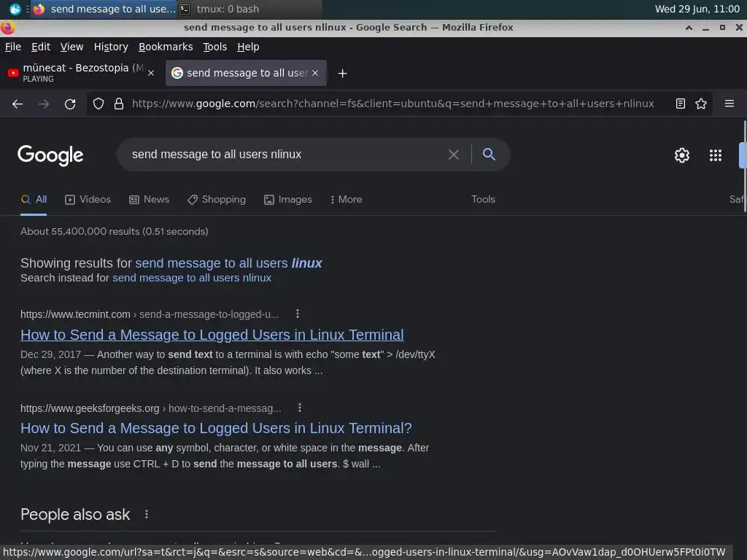The height and width of the screenshot is (560, 747).
Task: Close the send message search tab
Action: click(315, 74)
